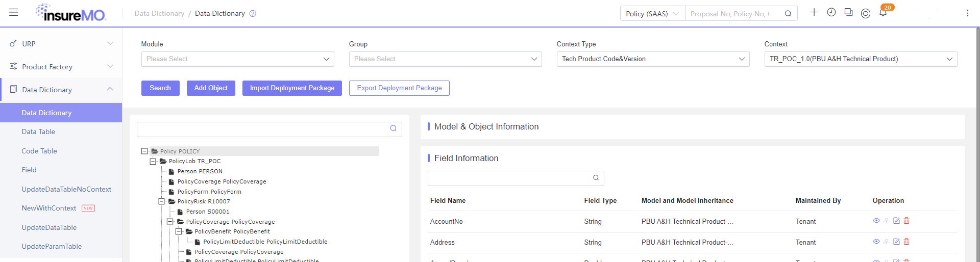
Task: Open Code Table in the sidebar
Action: 39,151
